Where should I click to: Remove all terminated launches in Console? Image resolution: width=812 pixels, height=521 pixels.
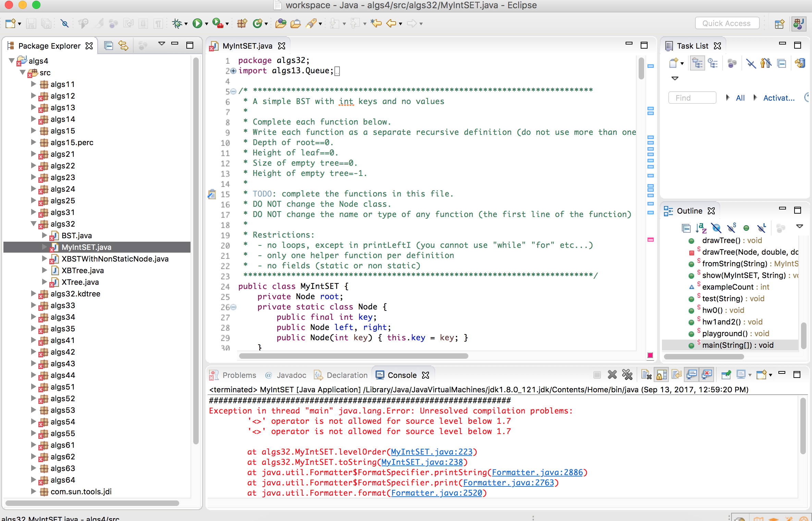(x=627, y=374)
